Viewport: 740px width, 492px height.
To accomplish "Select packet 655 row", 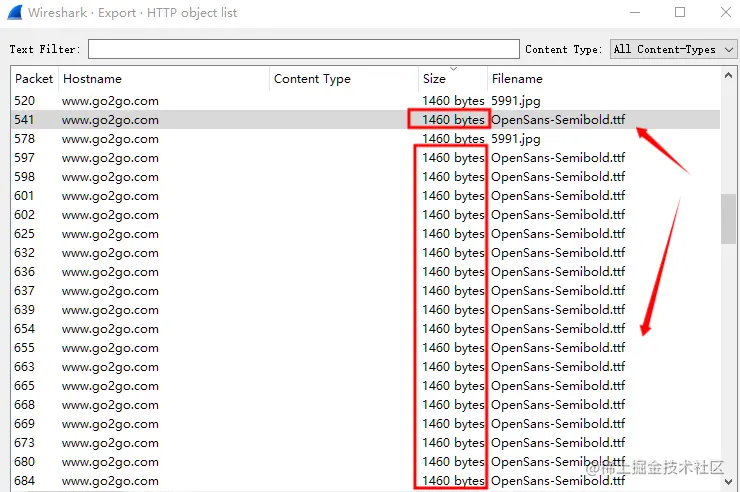I will (366, 348).
